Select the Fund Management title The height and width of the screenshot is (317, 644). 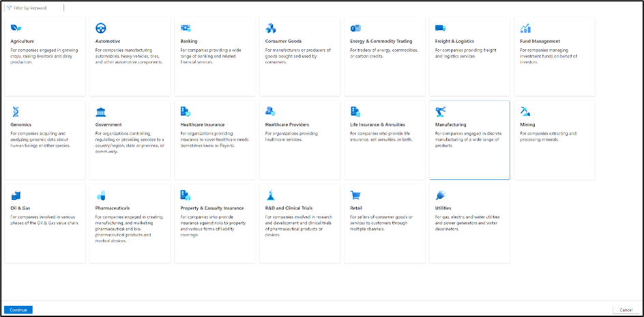pos(540,41)
